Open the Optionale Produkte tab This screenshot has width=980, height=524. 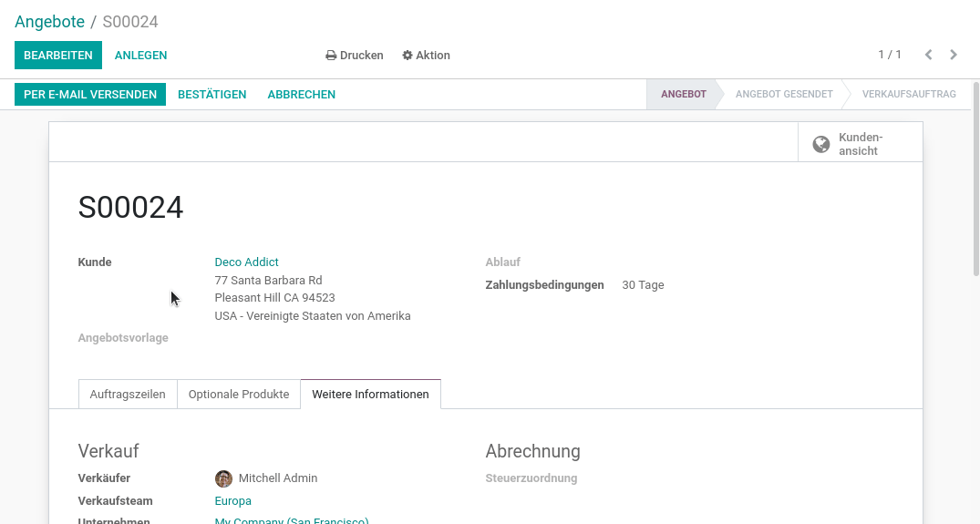pyautogui.click(x=239, y=394)
